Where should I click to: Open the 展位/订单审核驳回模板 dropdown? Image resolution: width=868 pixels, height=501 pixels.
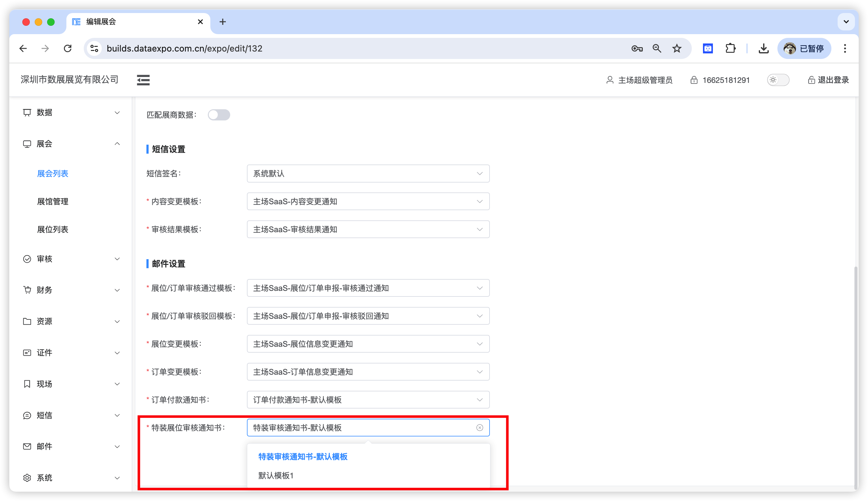click(x=368, y=316)
